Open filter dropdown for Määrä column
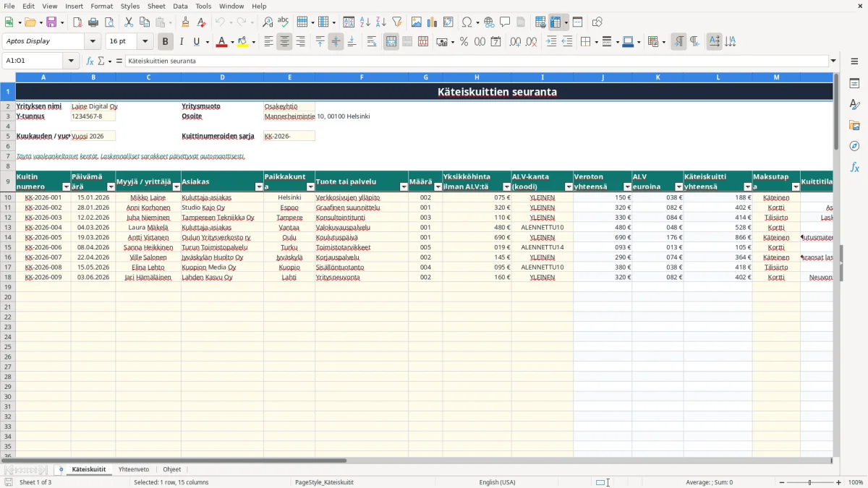 click(437, 187)
